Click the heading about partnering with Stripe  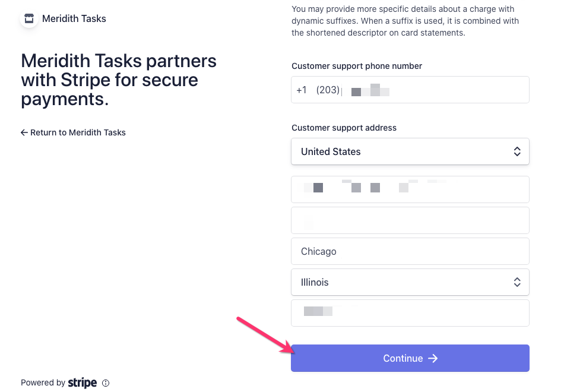point(119,80)
